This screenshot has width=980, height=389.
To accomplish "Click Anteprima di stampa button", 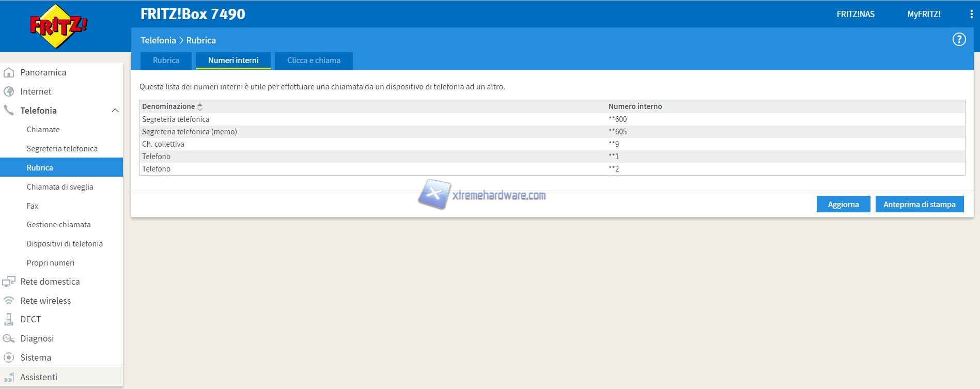I will [919, 205].
